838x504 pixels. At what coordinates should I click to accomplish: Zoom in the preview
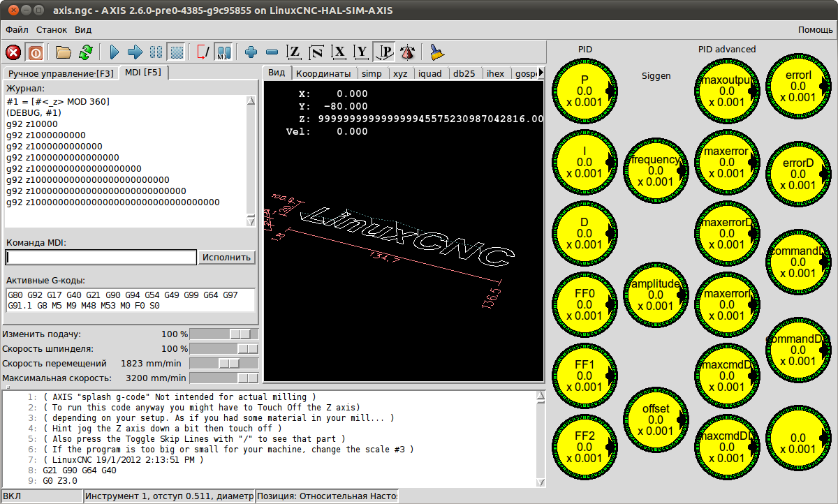coord(252,52)
